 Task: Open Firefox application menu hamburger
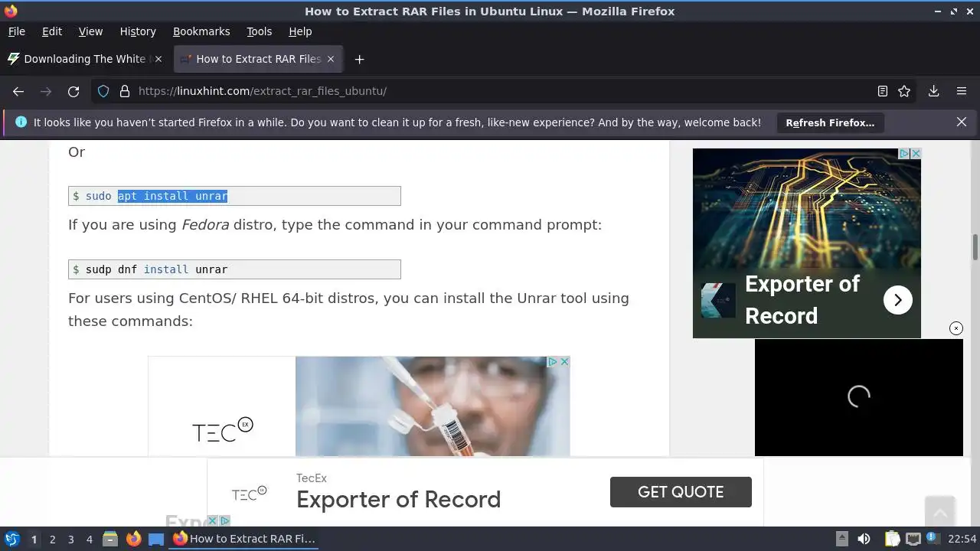(x=962, y=91)
